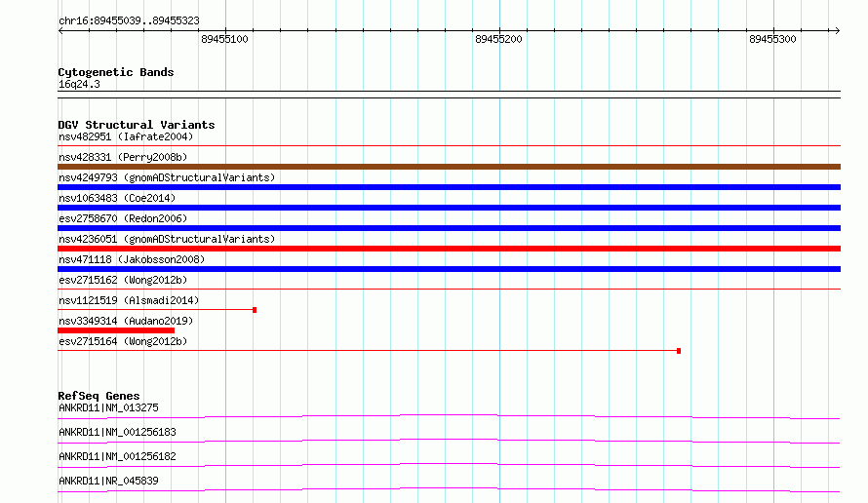Open nsv428331 (Perry2008b) variant label
This screenshot has width=868, height=503.
point(123,157)
